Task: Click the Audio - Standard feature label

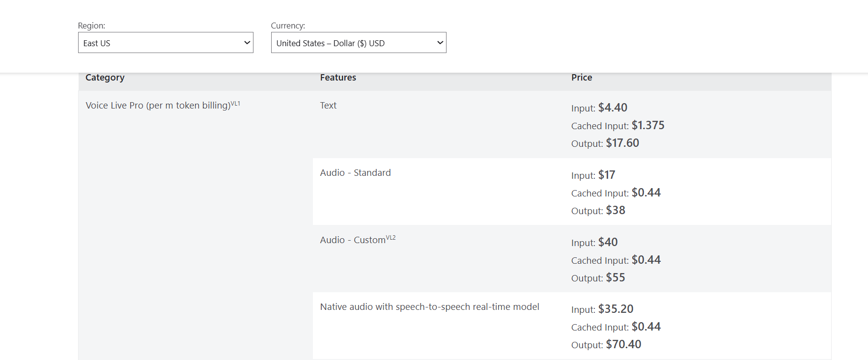Action: [x=355, y=173]
